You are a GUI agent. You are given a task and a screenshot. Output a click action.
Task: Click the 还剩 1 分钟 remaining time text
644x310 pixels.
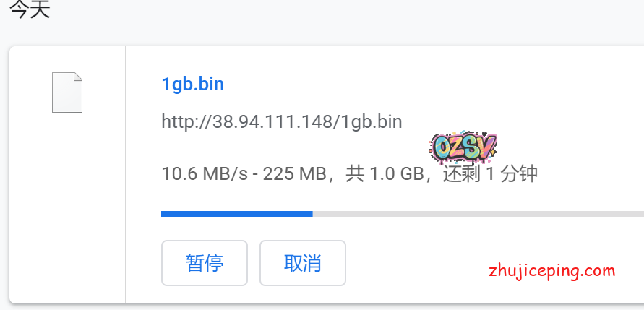click(490, 173)
